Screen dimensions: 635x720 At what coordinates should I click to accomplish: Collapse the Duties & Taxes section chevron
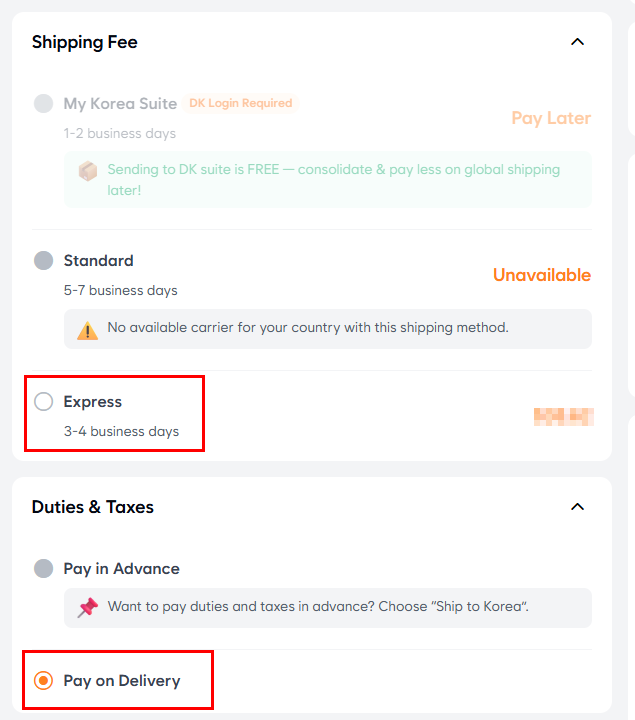(577, 507)
